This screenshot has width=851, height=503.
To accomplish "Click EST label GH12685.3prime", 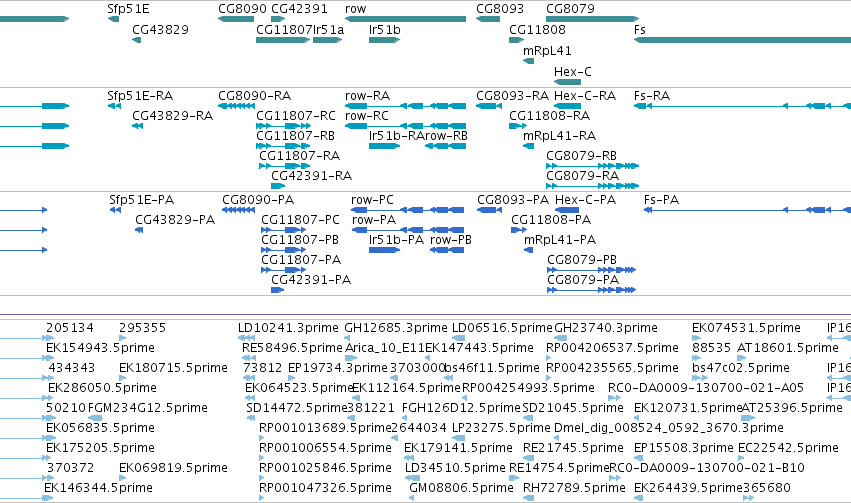I will click(x=396, y=328).
